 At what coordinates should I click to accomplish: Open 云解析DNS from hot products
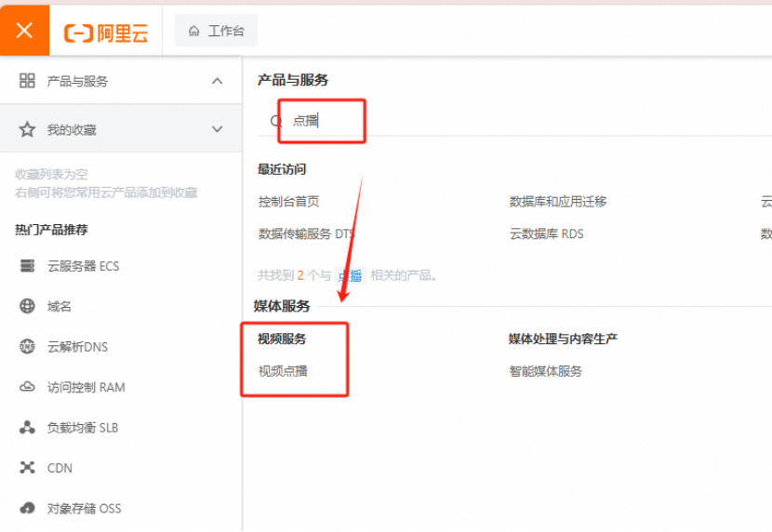pos(77,347)
